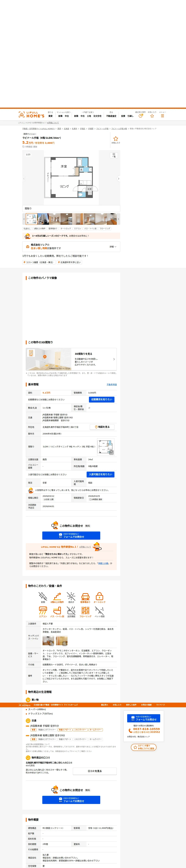
Task: Click the 駐車場あり car icon
Action: [85, 596]
